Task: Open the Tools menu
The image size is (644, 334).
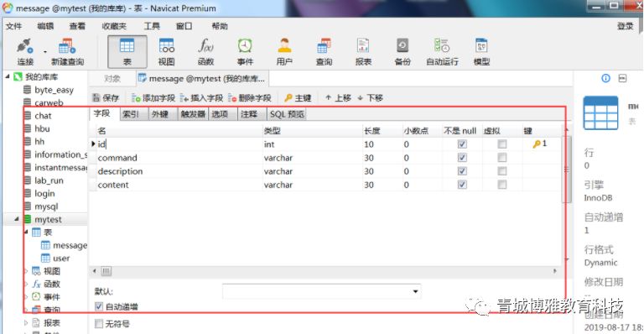Action: [152, 26]
